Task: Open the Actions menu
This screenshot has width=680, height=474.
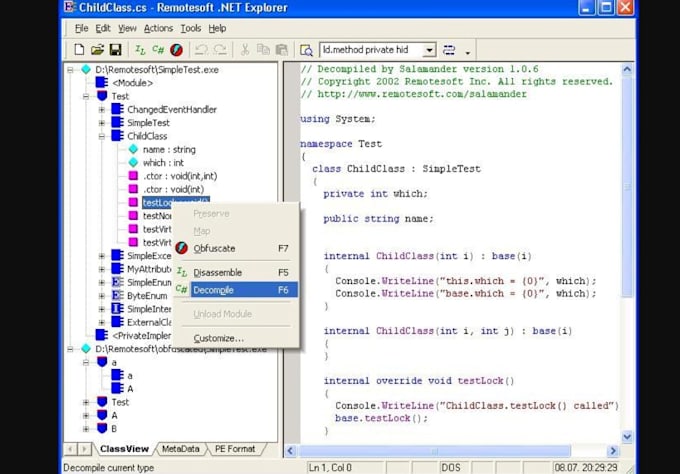Action: (158, 28)
